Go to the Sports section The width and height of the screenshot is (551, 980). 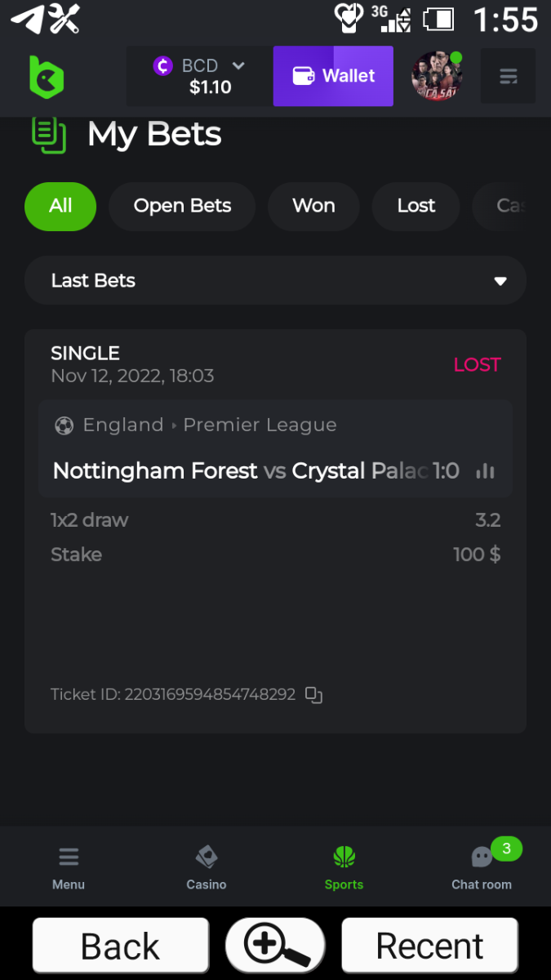coord(344,867)
